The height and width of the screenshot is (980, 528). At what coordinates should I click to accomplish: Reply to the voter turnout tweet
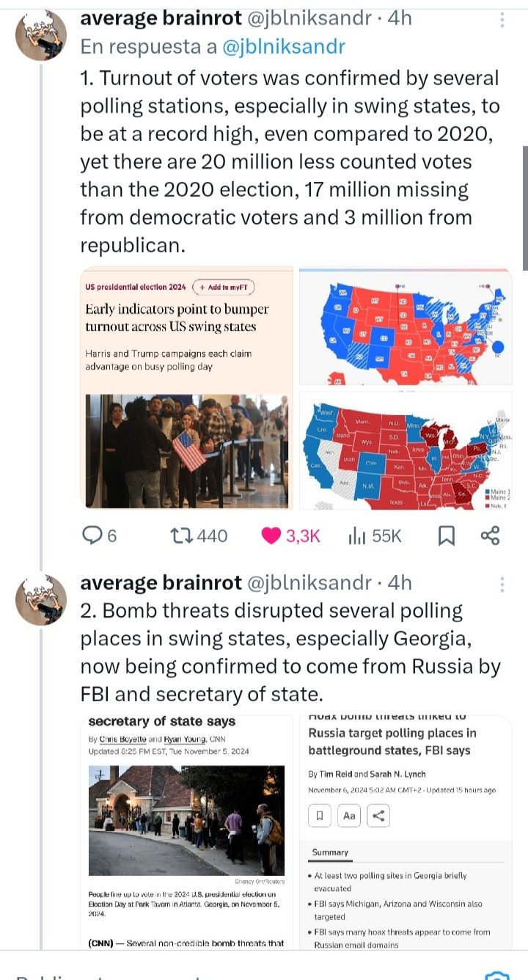click(x=92, y=536)
